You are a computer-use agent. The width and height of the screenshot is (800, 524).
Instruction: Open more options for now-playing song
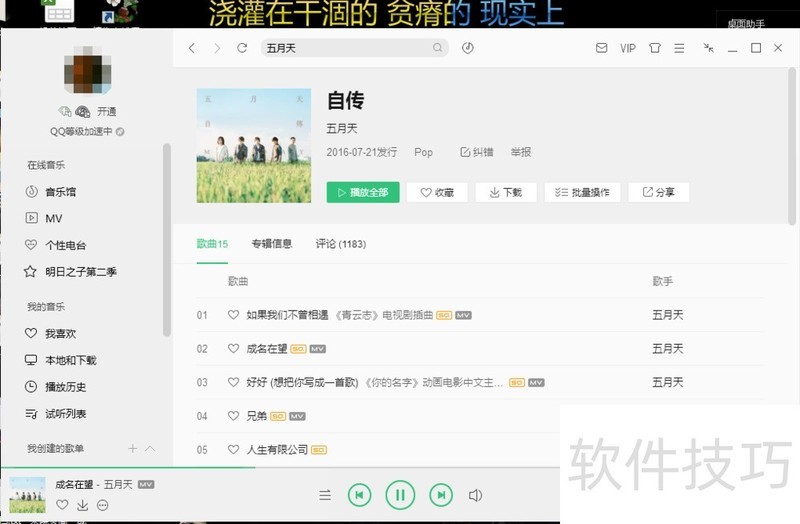point(103,505)
